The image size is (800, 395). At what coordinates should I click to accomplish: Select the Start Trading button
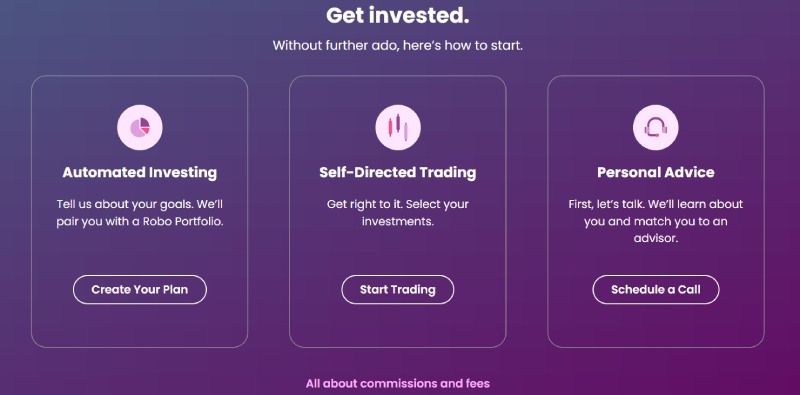[397, 290]
